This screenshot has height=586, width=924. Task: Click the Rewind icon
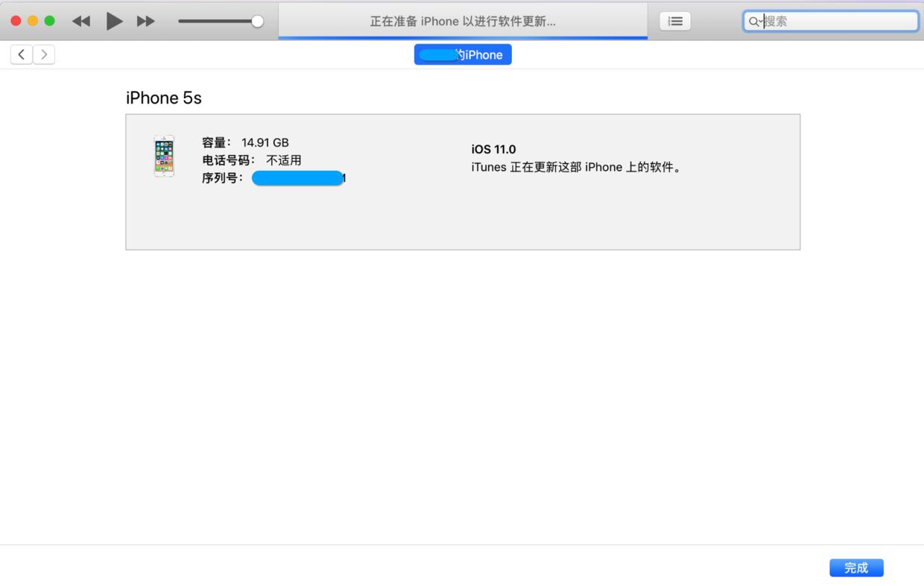point(80,21)
